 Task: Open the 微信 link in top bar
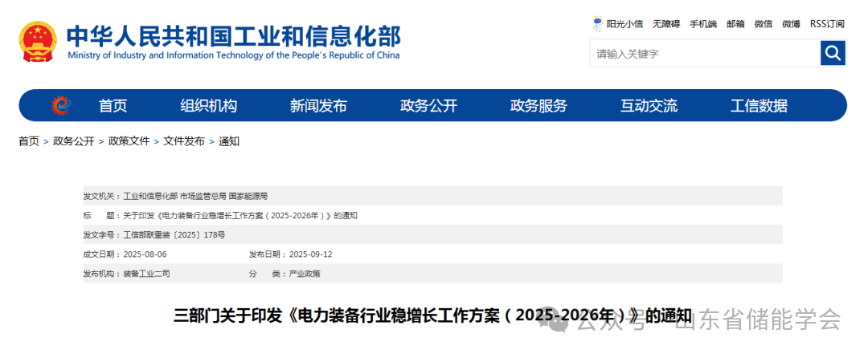tap(764, 24)
